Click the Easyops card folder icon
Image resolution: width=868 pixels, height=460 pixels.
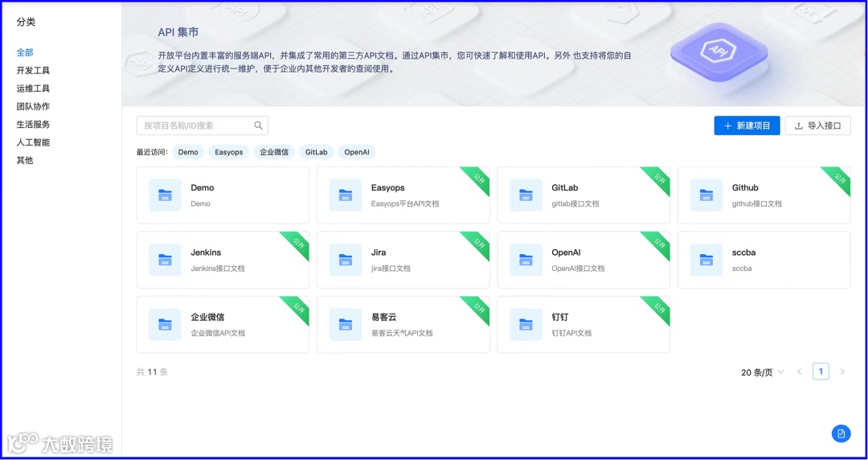point(346,195)
